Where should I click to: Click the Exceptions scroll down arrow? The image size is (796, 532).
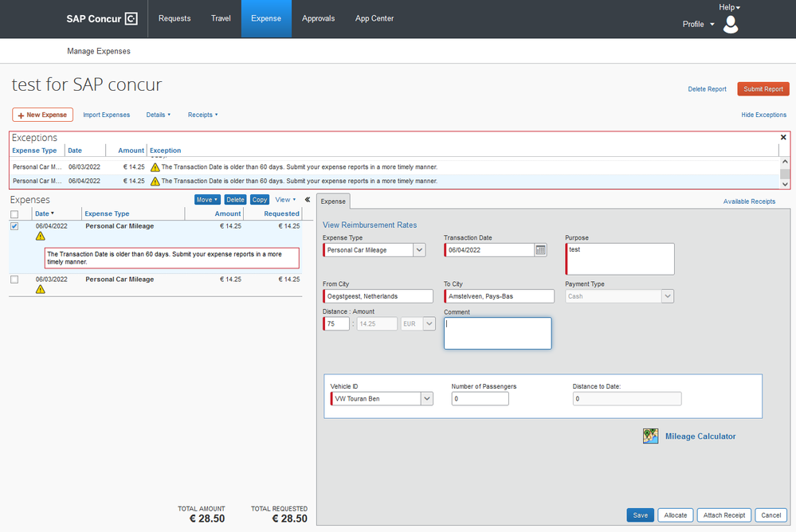point(785,184)
